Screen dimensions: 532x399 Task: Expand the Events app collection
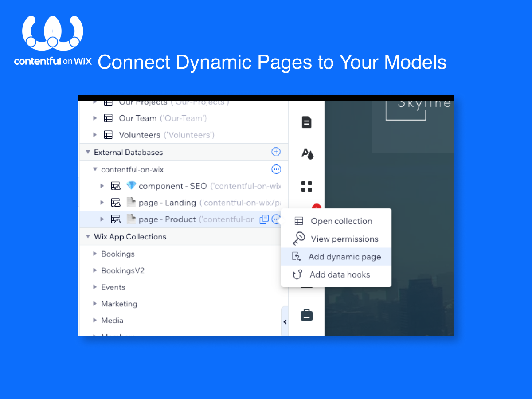click(x=95, y=287)
